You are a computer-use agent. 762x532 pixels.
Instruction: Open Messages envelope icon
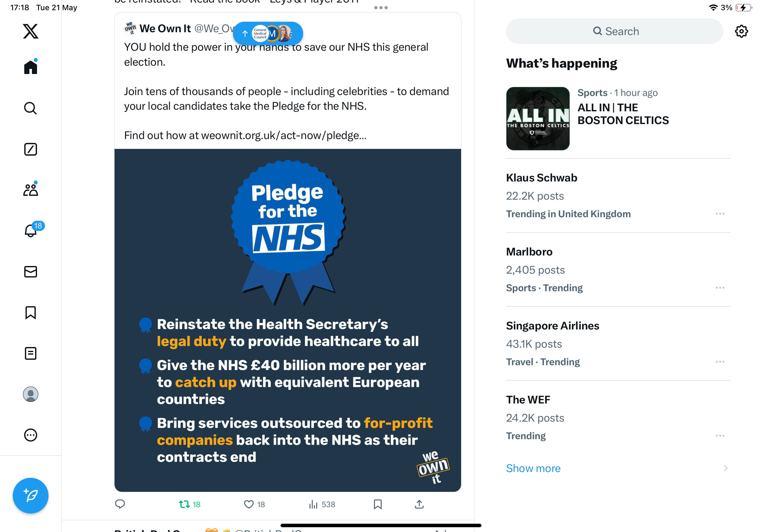31,272
